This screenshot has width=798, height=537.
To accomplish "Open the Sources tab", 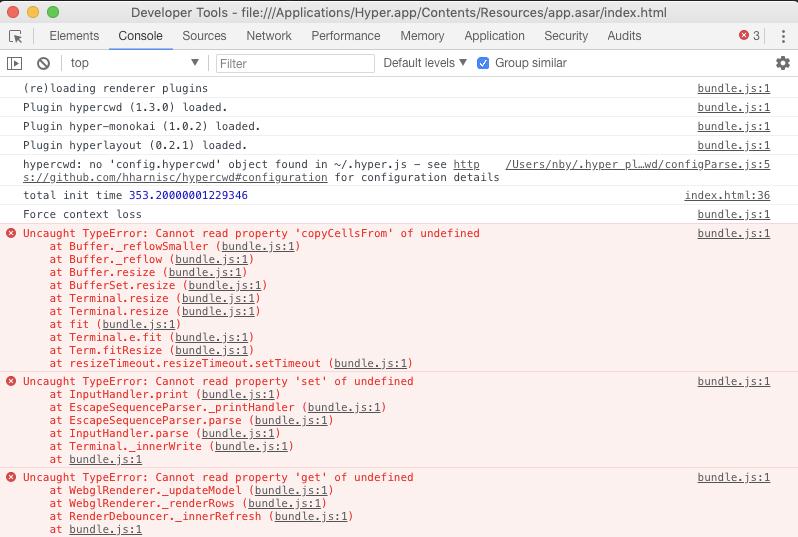I will (x=204, y=36).
